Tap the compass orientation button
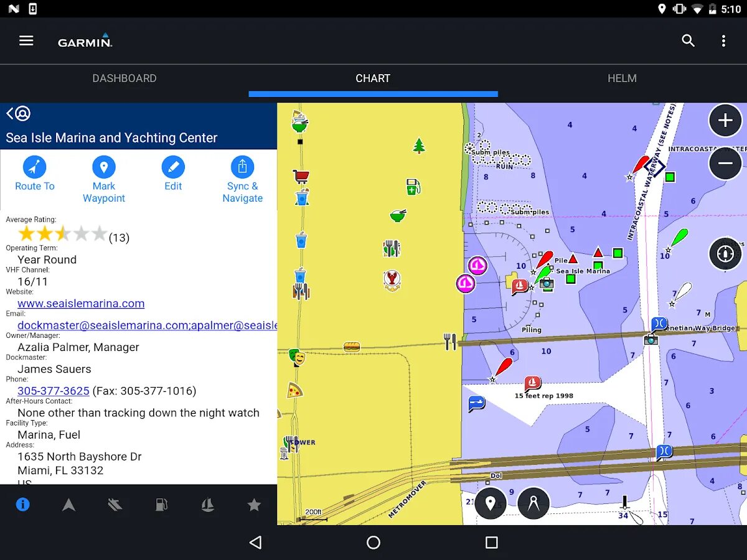 coord(725,254)
